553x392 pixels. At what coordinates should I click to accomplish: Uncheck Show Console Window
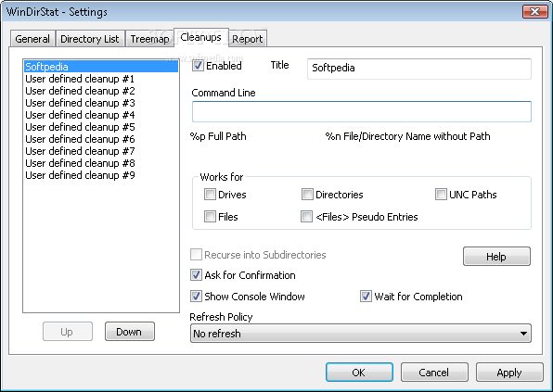pos(196,297)
